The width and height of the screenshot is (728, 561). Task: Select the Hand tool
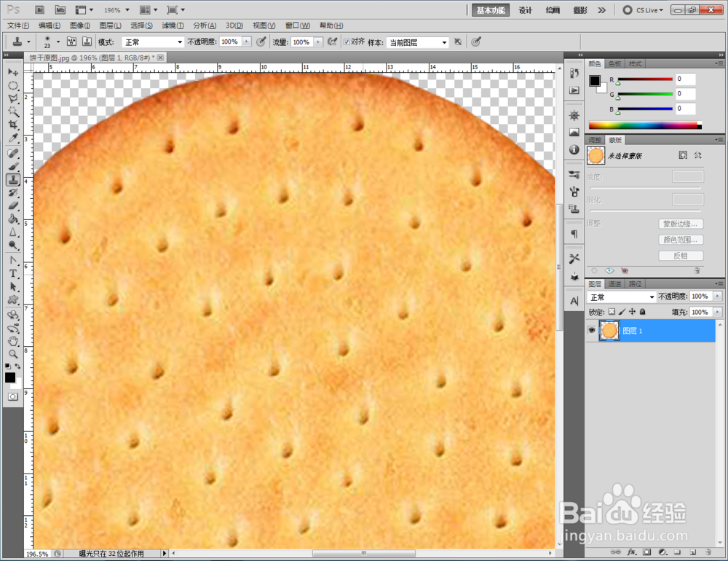[x=13, y=341]
